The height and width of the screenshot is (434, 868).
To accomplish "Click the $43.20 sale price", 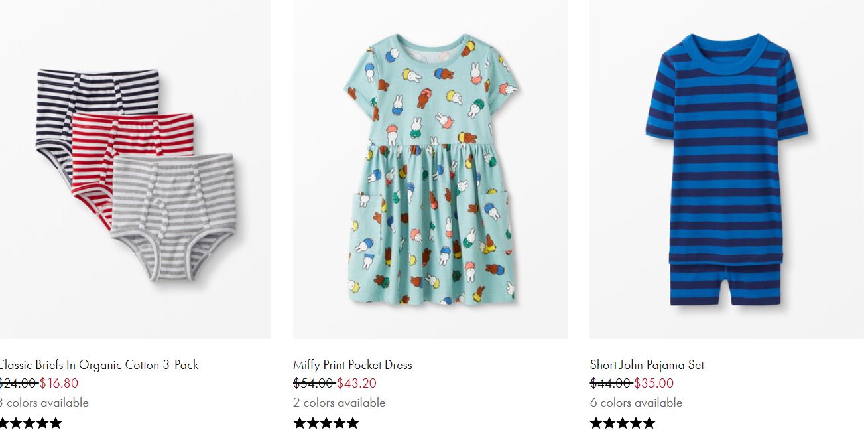I will pos(357,383).
